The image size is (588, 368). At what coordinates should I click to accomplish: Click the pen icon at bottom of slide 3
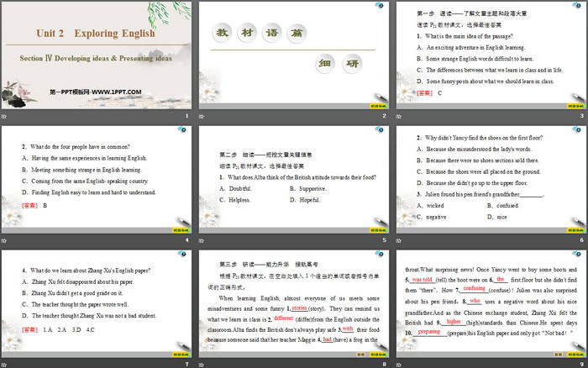(578, 97)
